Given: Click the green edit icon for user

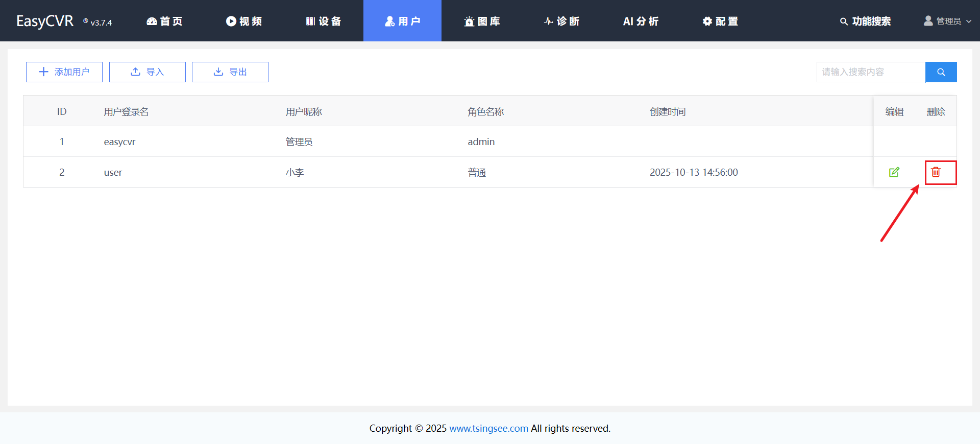Looking at the screenshot, I should 894,172.
